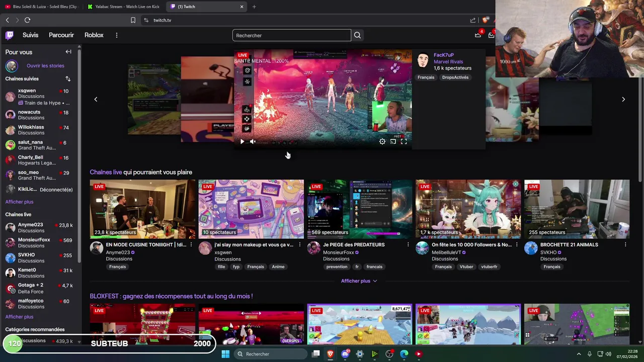Select the Vtuber tag under MelibelluleVT
This screenshot has height=362, width=644.
tap(466, 267)
